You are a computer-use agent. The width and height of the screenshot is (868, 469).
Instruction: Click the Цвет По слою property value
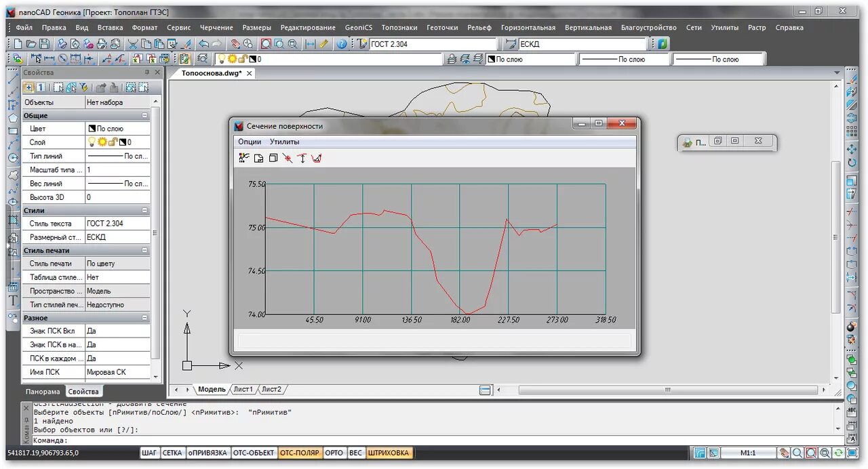(x=117, y=129)
